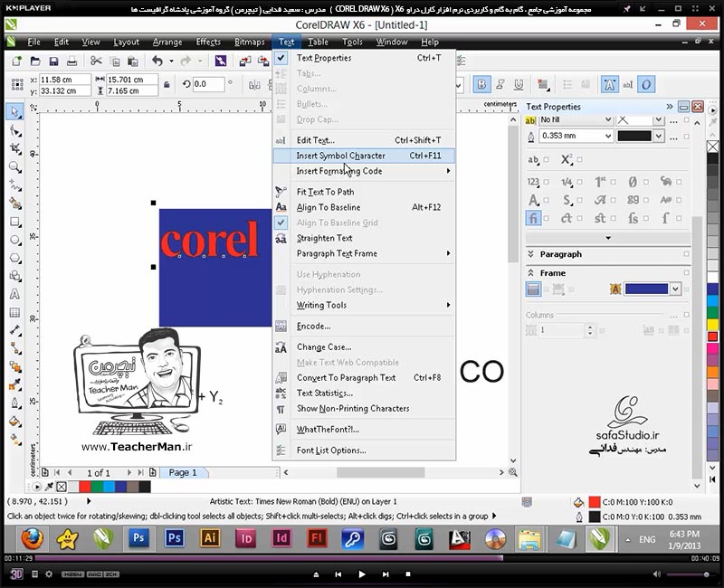Open Firefox from the taskbar

coord(32,538)
